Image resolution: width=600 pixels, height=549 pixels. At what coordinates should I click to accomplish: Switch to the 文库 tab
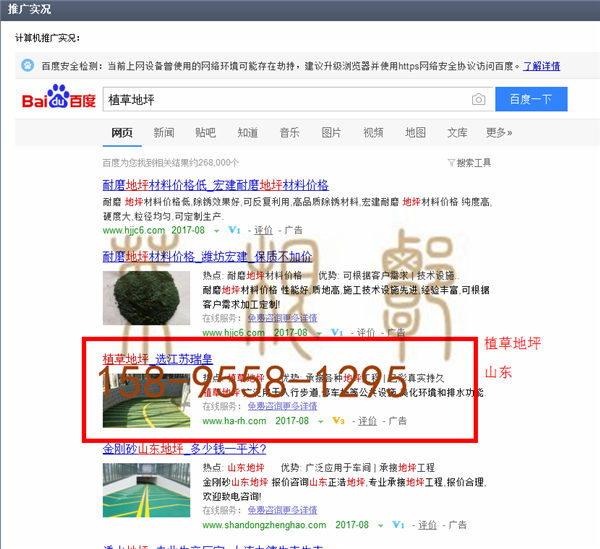(457, 133)
